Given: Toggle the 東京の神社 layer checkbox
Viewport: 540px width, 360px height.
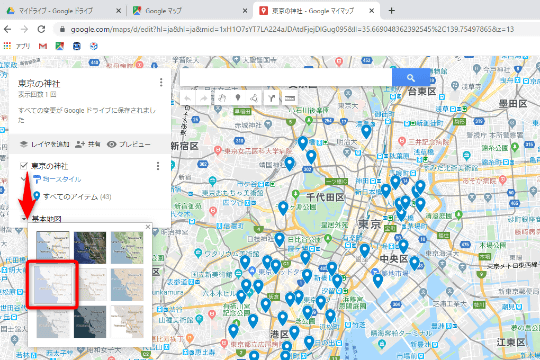Looking at the screenshot, I should pyautogui.click(x=24, y=166).
